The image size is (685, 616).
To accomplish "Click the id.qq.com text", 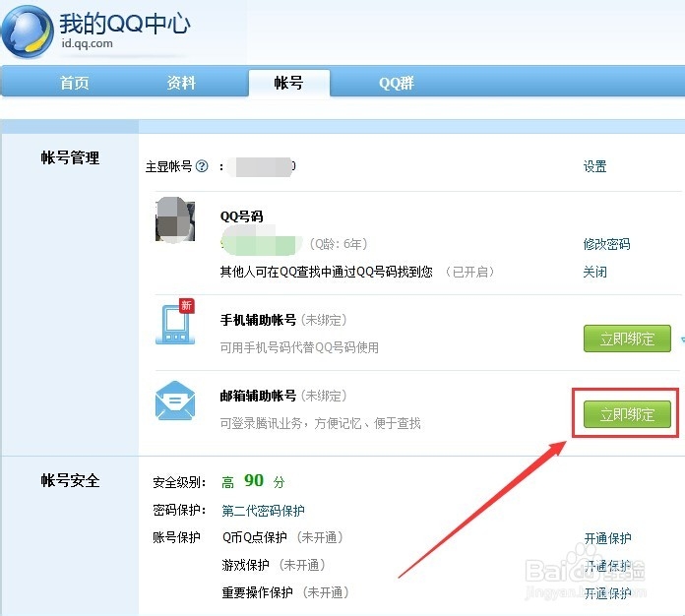I will tap(87, 43).
